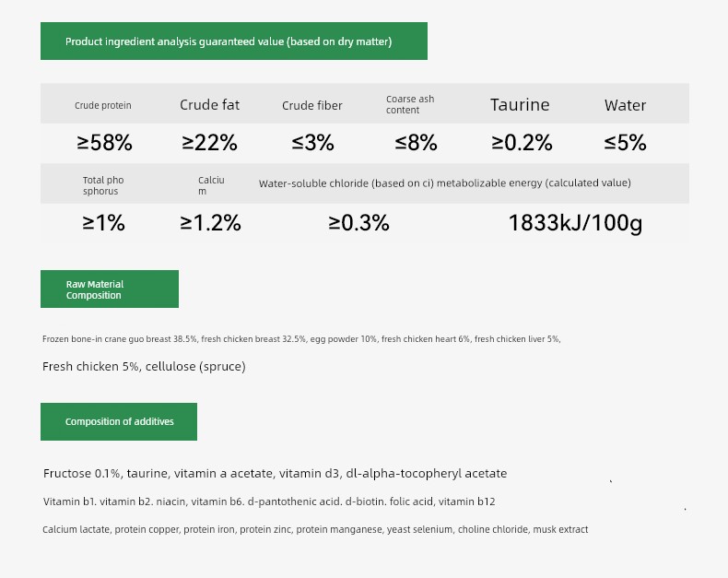Click the Composition of additives green label
728x578 pixels.
pos(119,421)
